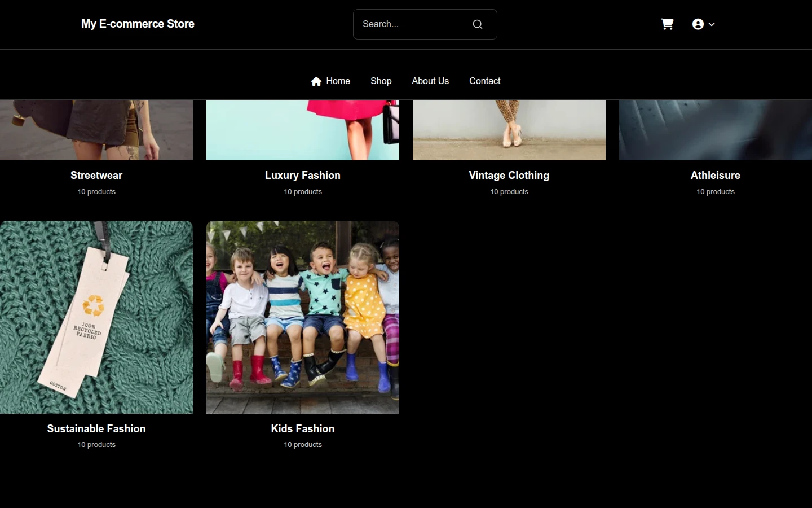Click the Sustainable Fashion title text
Viewport: 812px width, 508px height.
96,429
